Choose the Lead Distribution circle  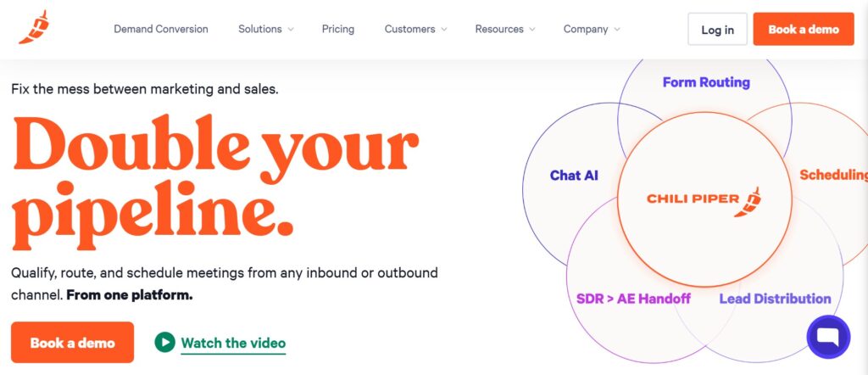coord(775,299)
